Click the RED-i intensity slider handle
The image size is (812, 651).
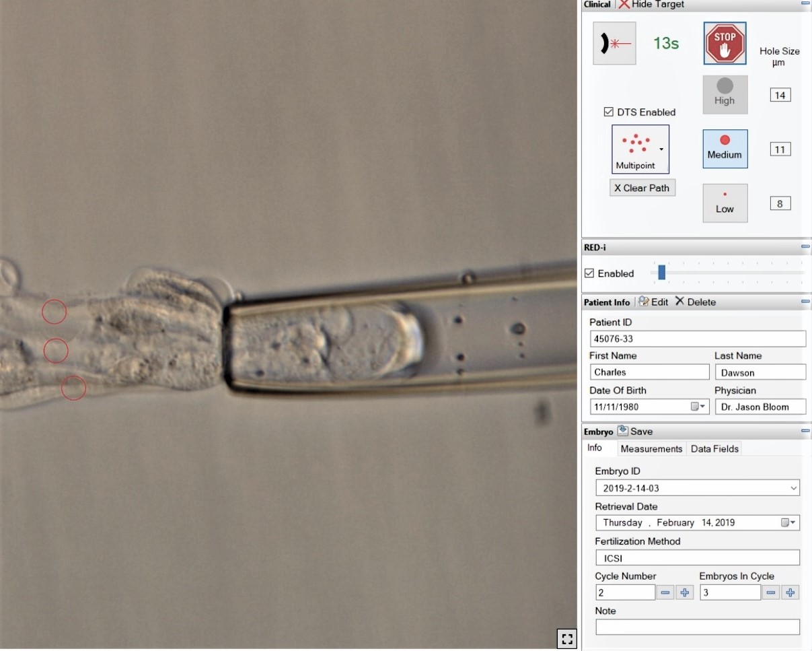coord(662,272)
